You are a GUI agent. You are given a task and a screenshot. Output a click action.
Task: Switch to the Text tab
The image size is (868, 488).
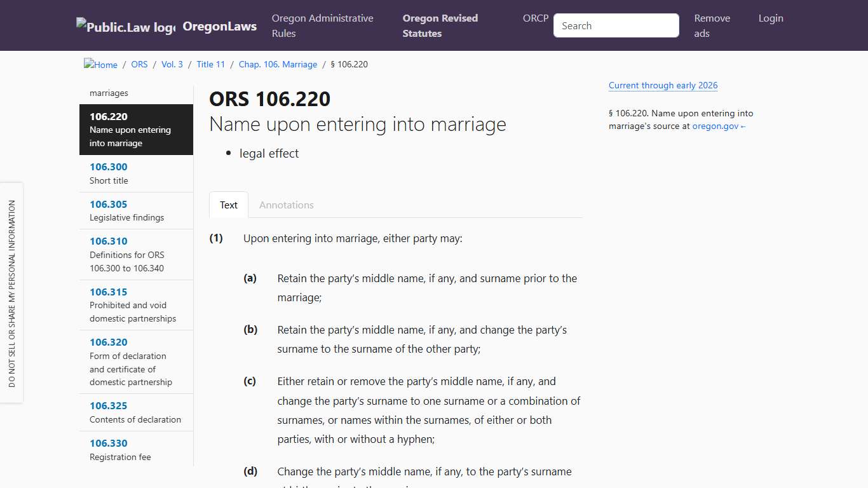[x=228, y=205]
